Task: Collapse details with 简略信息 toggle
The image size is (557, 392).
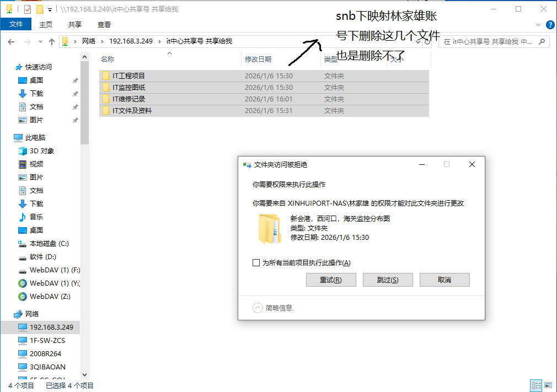Action: 272,308
